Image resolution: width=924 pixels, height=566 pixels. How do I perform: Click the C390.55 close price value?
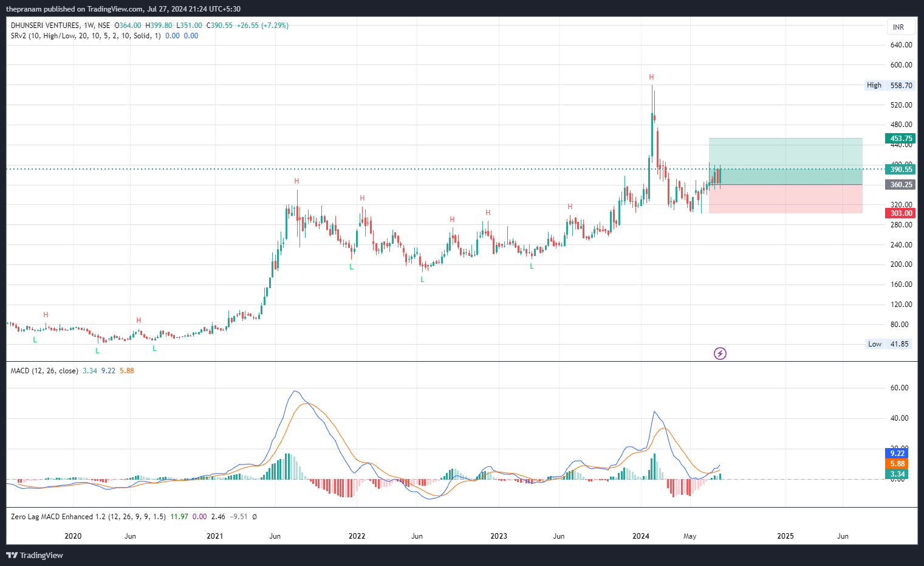coord(219,26)
